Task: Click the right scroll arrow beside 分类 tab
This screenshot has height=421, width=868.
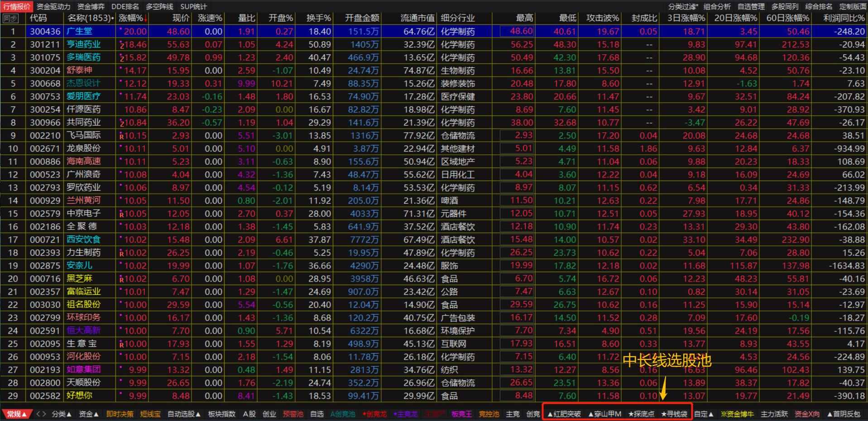Action: pos(44,414)
